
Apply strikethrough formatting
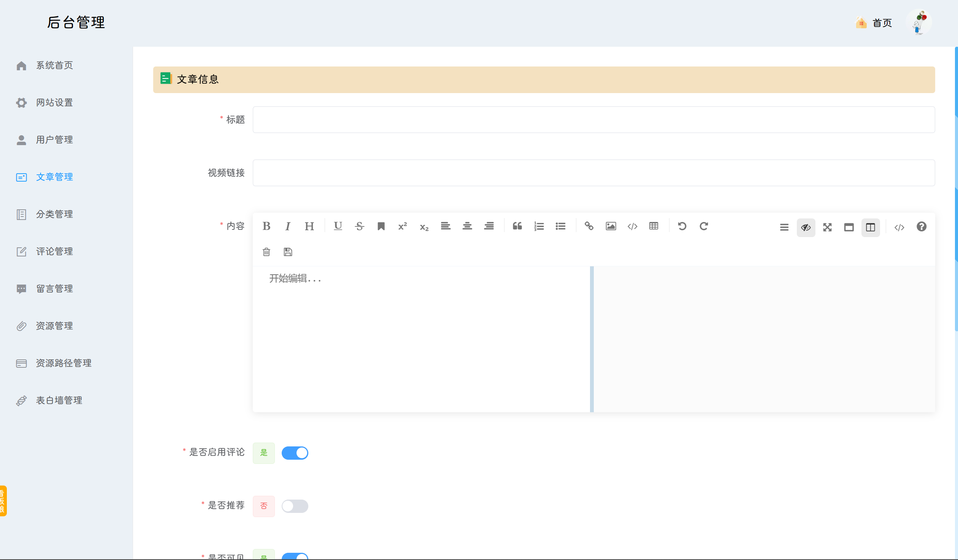pyautogui.click(x=359, y=226)
